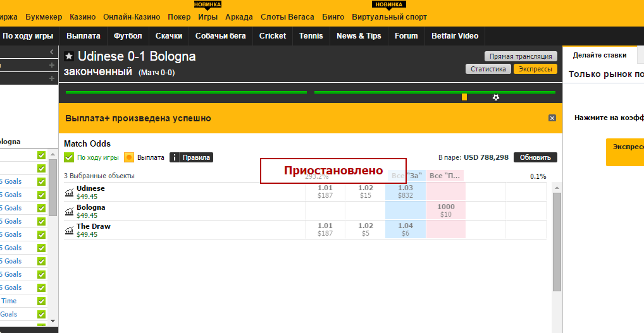Open Букмекер in the top menu
The image size is (644, 333).
point(44,17)
